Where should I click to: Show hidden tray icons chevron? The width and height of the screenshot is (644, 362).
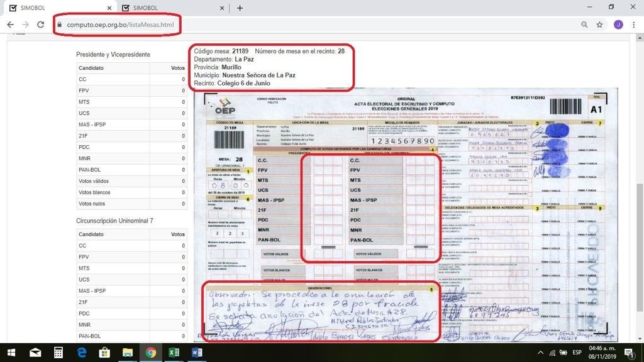click(540, 353)
